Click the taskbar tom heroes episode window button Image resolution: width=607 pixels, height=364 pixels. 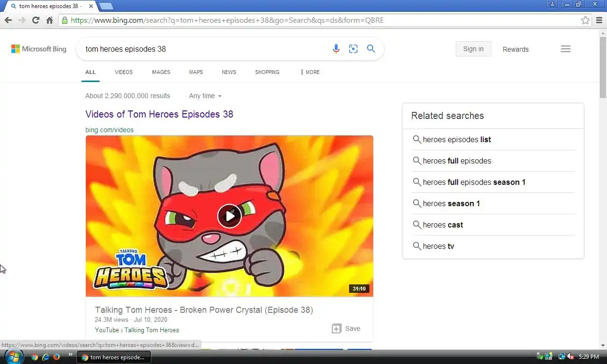point(114,357)
